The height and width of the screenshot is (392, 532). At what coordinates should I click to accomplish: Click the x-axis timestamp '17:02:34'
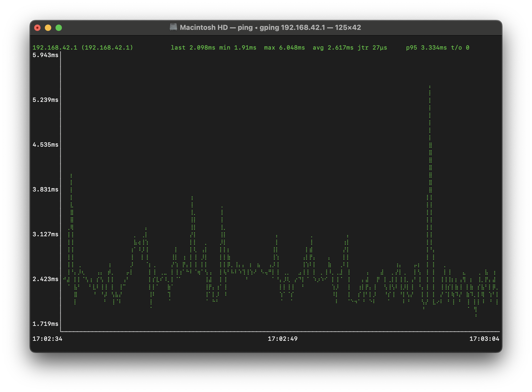47,339
